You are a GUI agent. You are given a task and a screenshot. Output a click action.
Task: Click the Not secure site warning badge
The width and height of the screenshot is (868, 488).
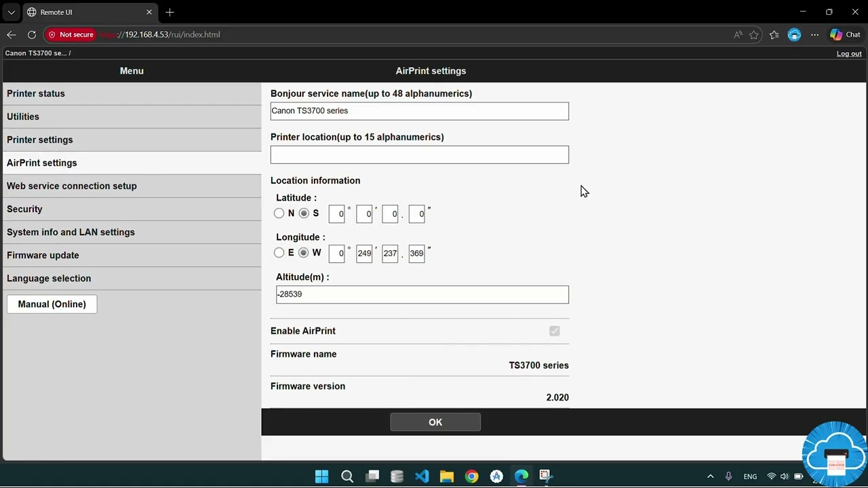tap(71, 35)
